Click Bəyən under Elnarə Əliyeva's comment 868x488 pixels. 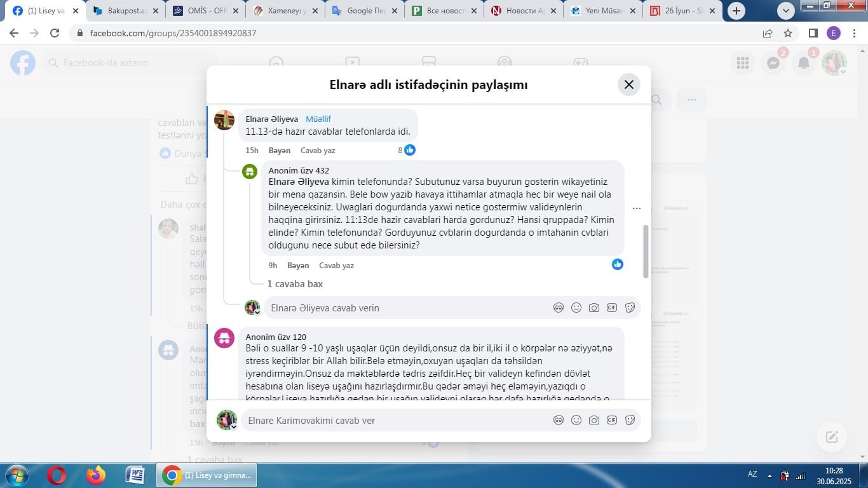[280, 151]
